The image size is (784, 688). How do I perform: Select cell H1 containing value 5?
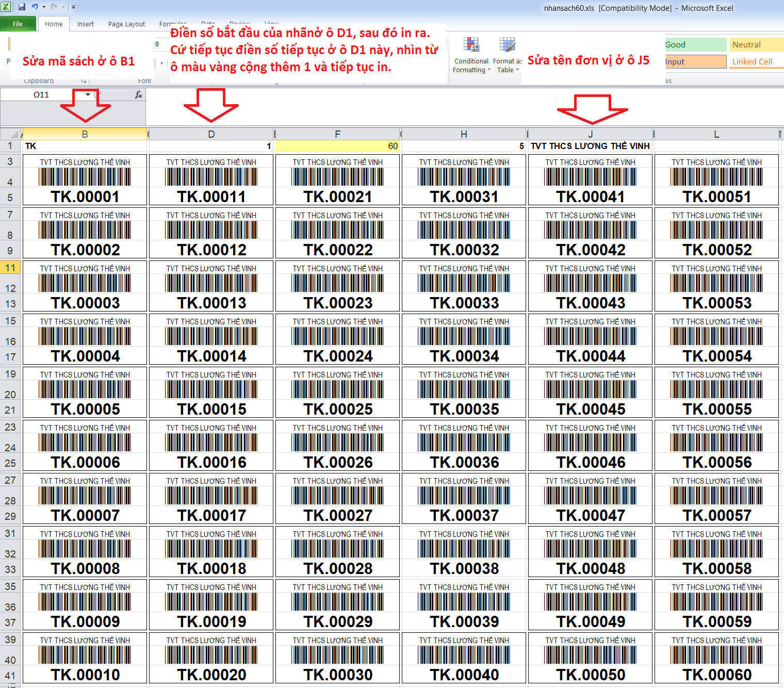(x=464, y=146)
